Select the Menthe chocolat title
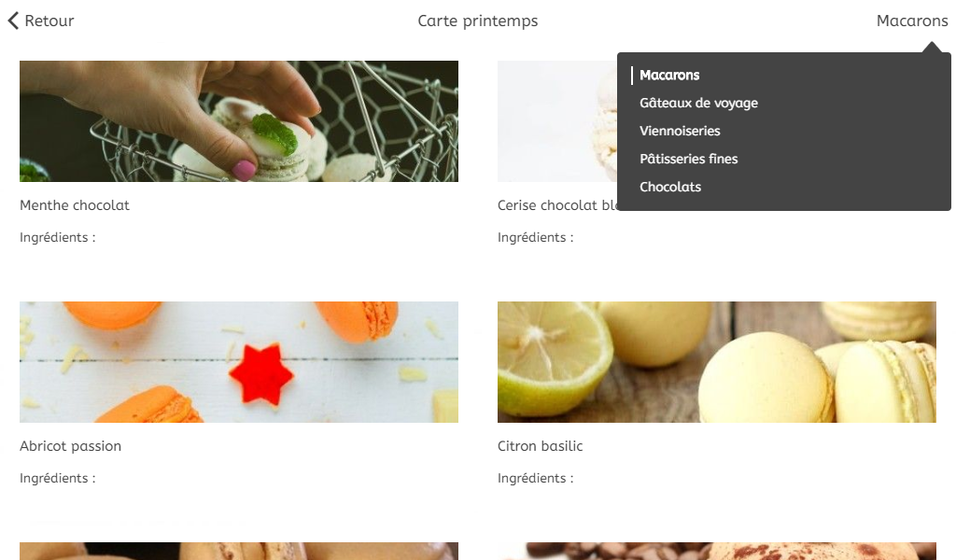The width and height of the screenshot is (956, 560). tap(75, 205)
